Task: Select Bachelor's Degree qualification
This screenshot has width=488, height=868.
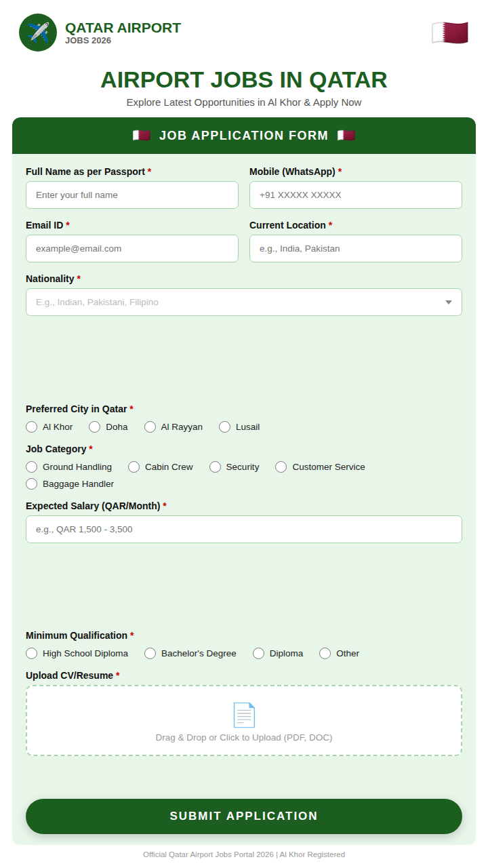Action: (150, 653)
